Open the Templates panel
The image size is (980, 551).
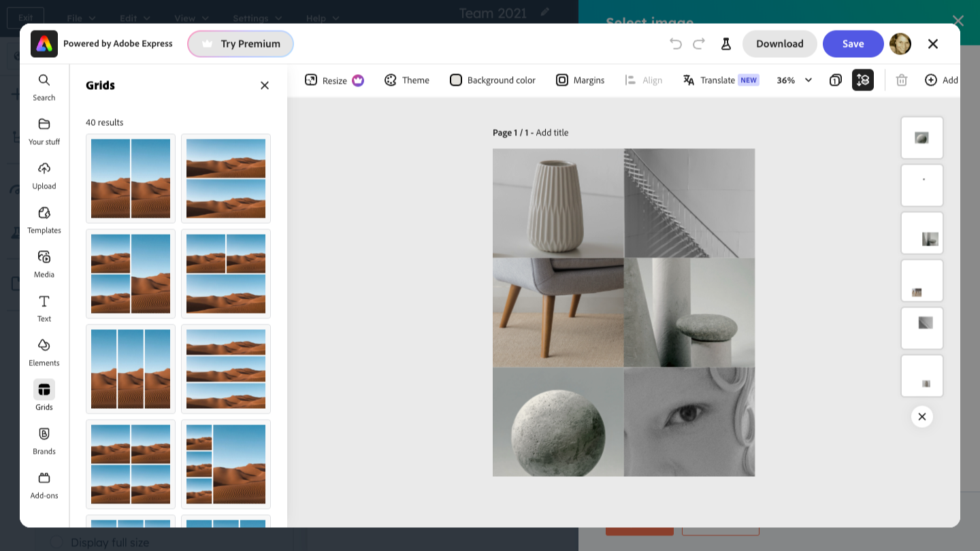coord(44,220)
